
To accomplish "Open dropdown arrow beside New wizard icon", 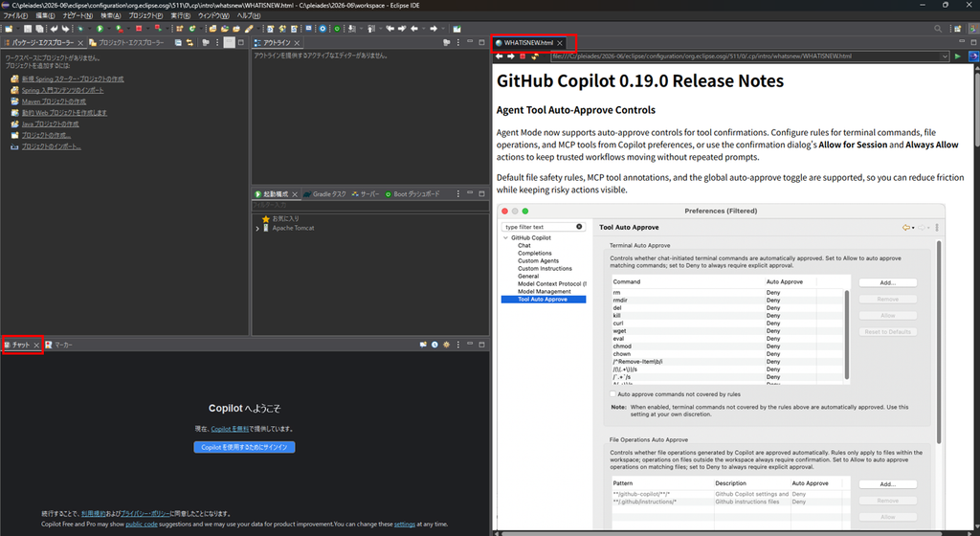I will click(x=16, y=29).
